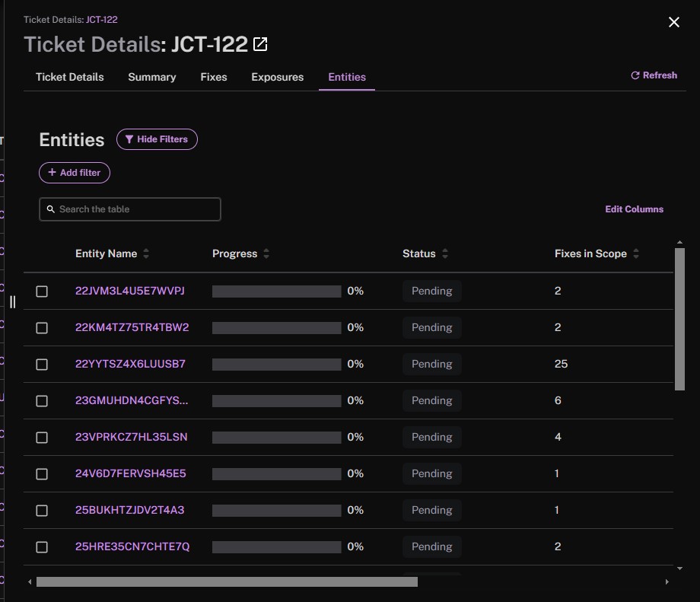Click vertical scrollbar thumb of table
This screenshot has height=602, width=700.
click(679, 320)
